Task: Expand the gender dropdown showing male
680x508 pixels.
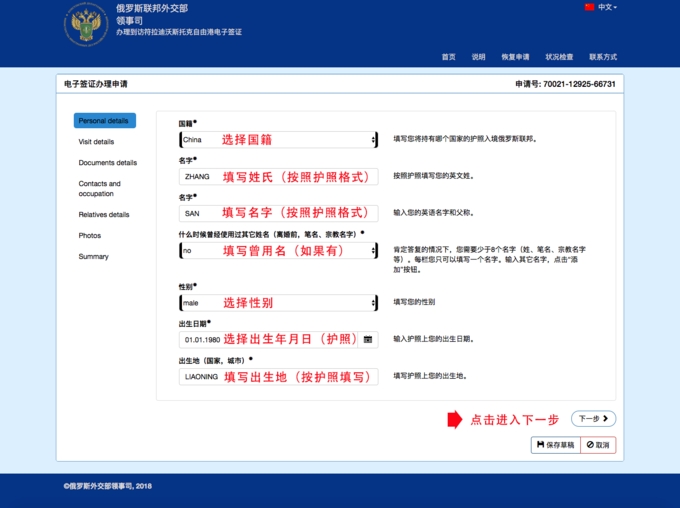Action: coord(278,302)
